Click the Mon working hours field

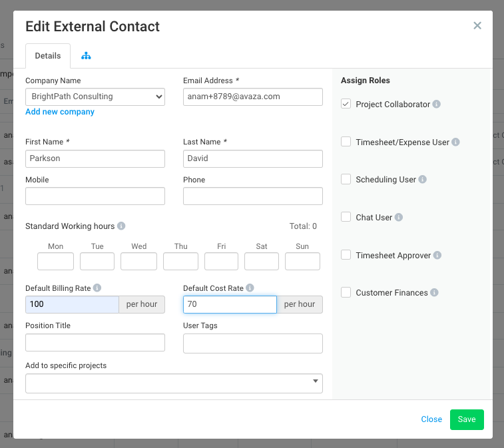coord(55,262)
